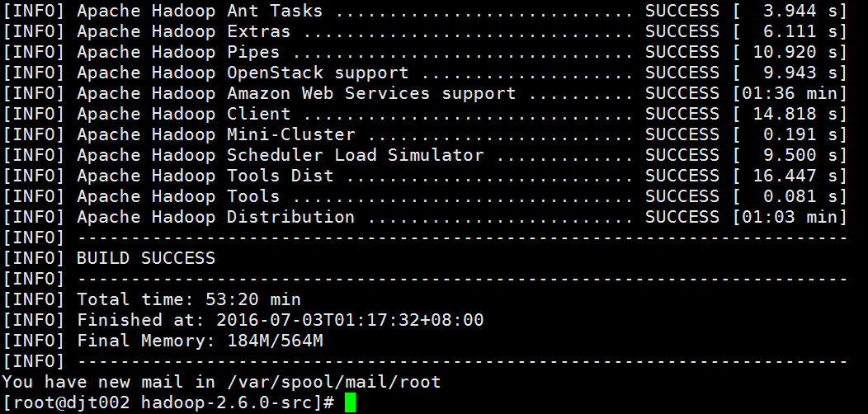Click the hadoop-2.6.0-src directory in prompt

click(x=232, y=402)
